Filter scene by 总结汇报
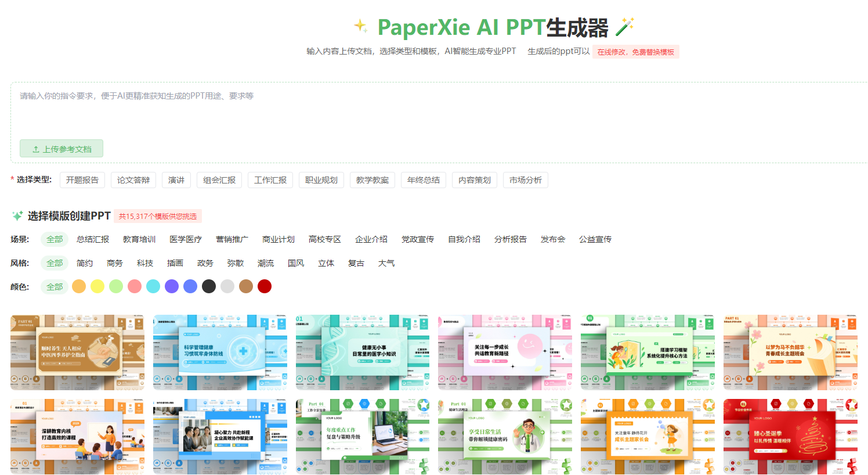 point(93,239)
